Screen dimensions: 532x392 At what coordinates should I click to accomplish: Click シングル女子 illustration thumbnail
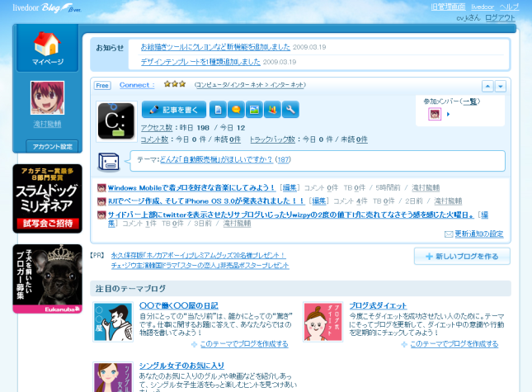[x=113, y=377]
